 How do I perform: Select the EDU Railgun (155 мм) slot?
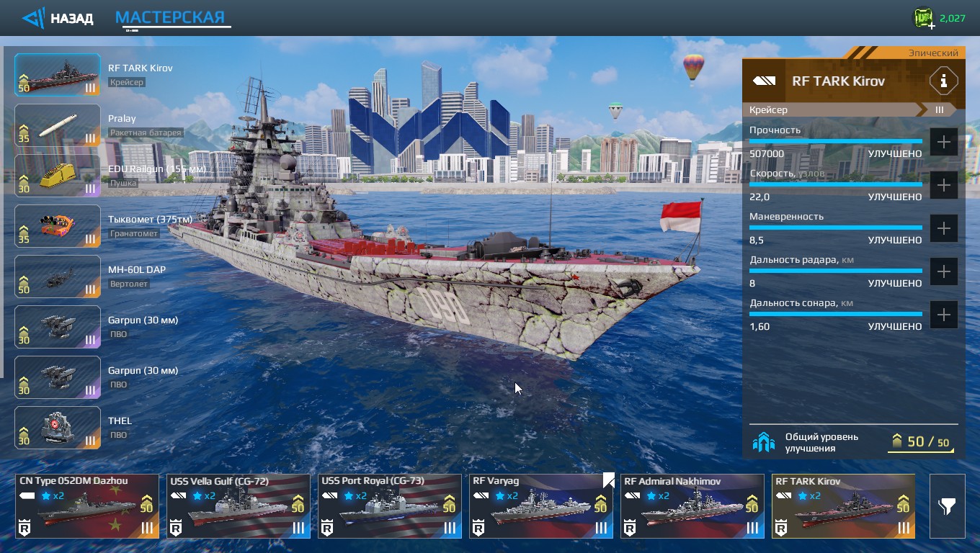point(58,176)
